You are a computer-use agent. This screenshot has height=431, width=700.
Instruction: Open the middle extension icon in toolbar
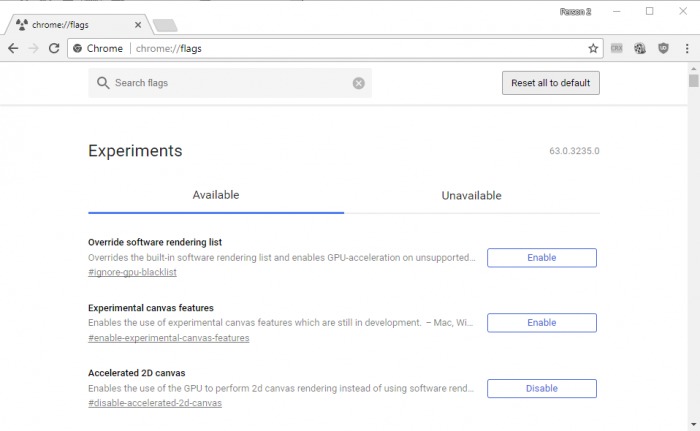tap(640, 48)
